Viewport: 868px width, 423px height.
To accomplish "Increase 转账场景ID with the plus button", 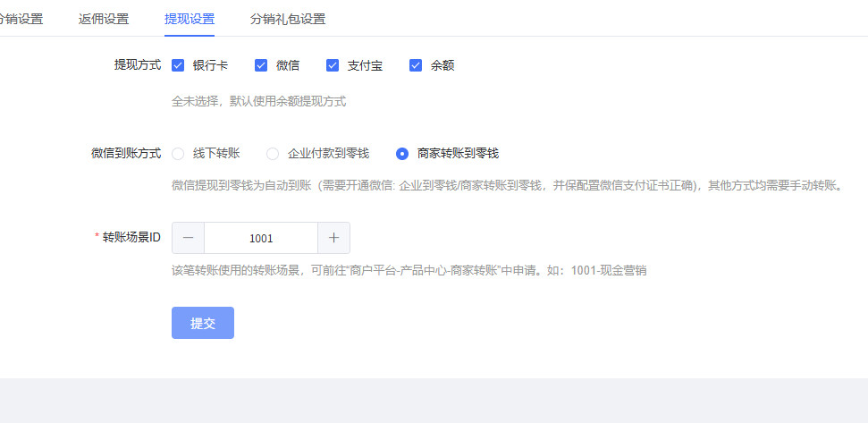I will [333, 238].
